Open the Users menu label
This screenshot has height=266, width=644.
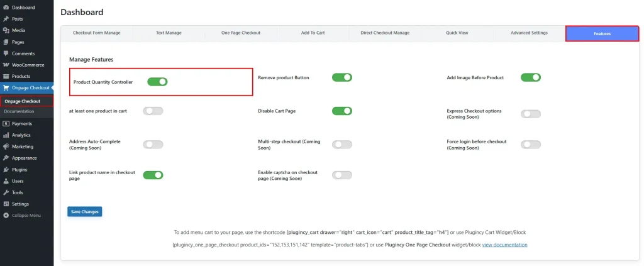[x=18, y=181]
